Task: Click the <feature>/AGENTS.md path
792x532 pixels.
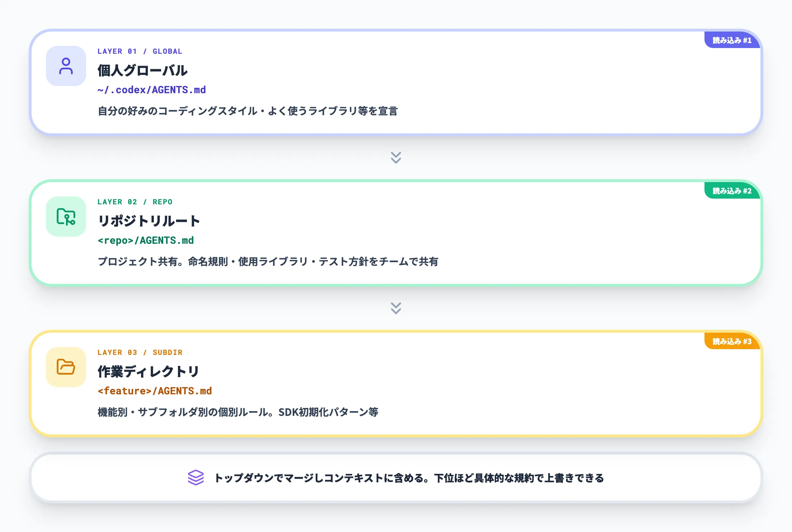Action: click(155, 391)
